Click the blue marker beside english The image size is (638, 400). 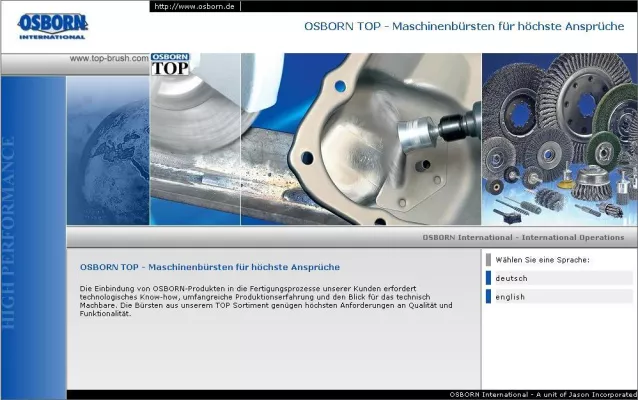(488, 297)
